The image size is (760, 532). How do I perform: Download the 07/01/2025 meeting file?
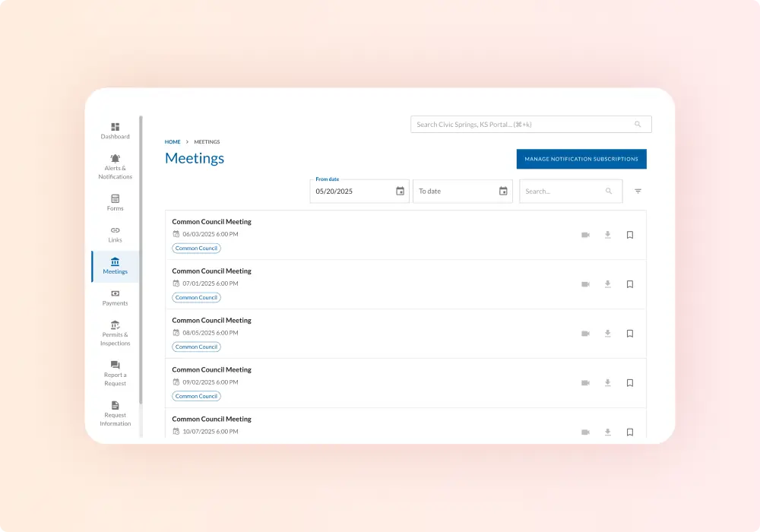(607, 284)
